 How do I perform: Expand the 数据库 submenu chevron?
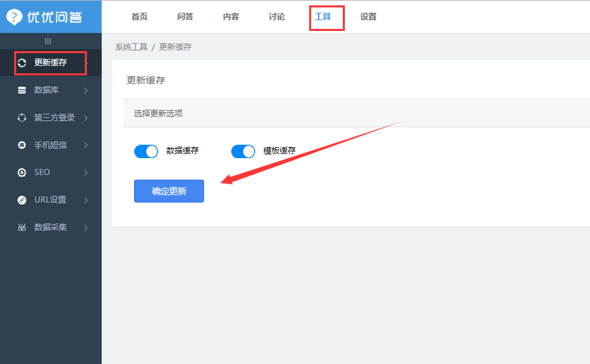click(86, 90)
